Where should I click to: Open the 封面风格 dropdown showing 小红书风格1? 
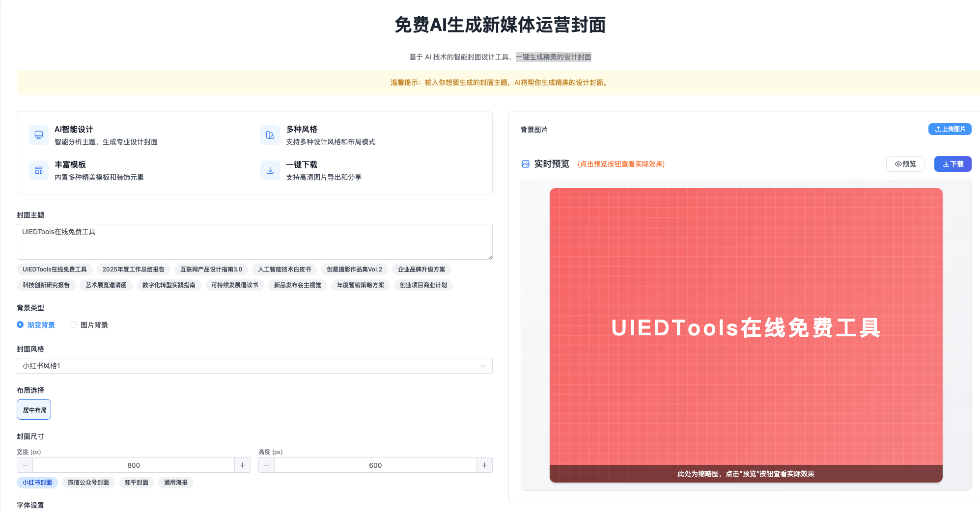click(x=254, y=366)
